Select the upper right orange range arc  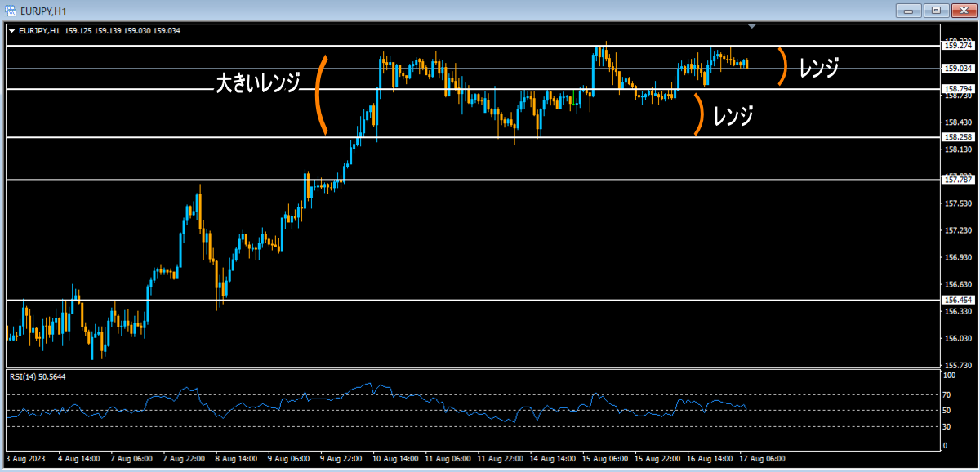[x=782, y=66]
